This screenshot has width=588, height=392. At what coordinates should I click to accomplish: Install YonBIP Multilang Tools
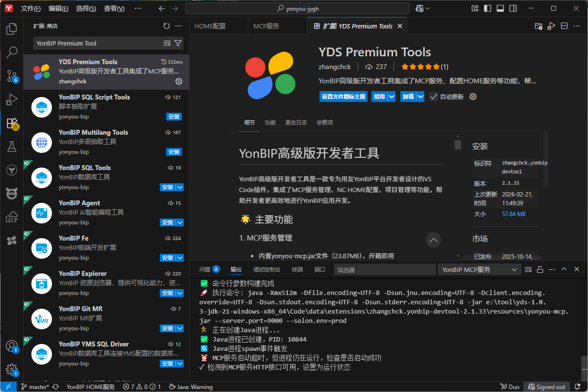[x=174, y=152]
